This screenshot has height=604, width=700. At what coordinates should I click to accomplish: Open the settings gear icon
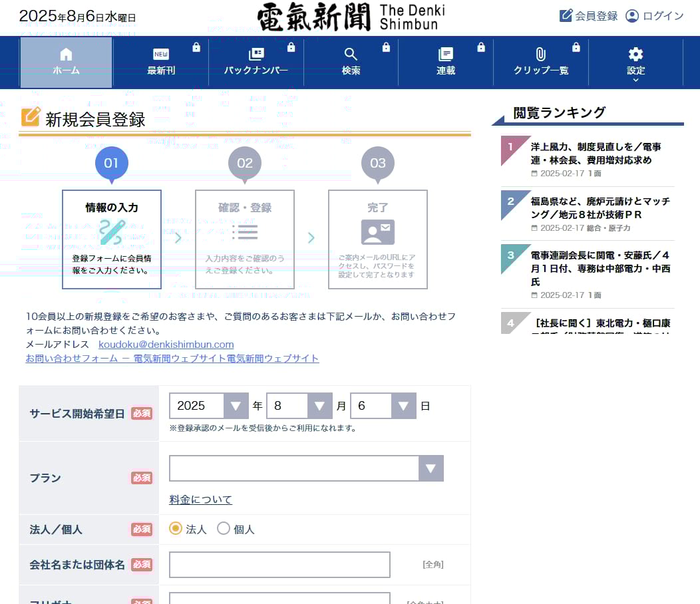pos(635,55)
